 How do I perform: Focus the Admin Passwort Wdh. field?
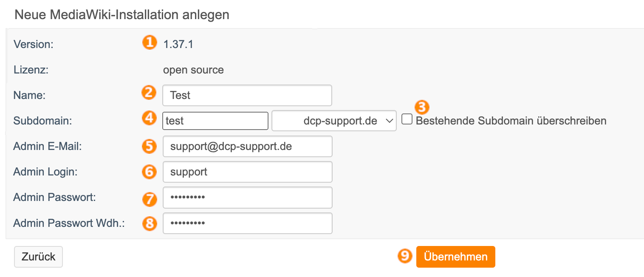(x=247, y=223)
